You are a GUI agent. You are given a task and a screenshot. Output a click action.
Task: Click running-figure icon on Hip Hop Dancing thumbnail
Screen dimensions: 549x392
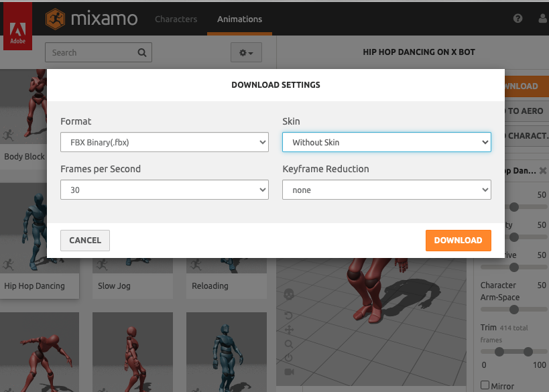tap(9, 264)
